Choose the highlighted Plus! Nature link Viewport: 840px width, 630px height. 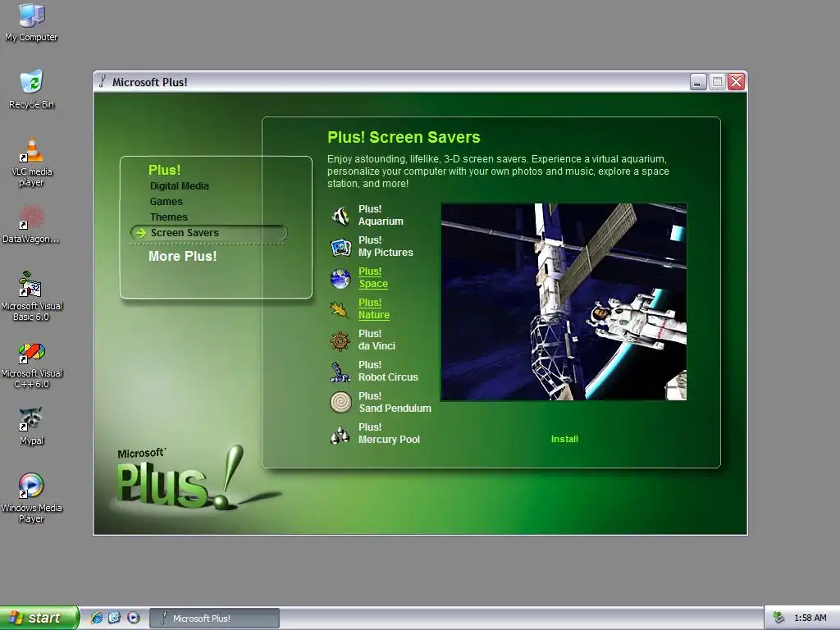click(x=374, y=308)
